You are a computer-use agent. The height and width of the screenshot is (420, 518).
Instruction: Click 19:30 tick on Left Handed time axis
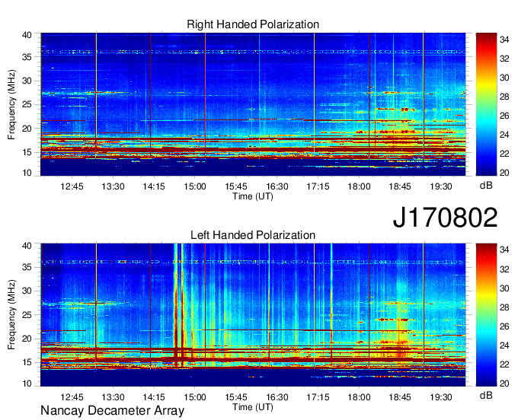click(441, 397)
